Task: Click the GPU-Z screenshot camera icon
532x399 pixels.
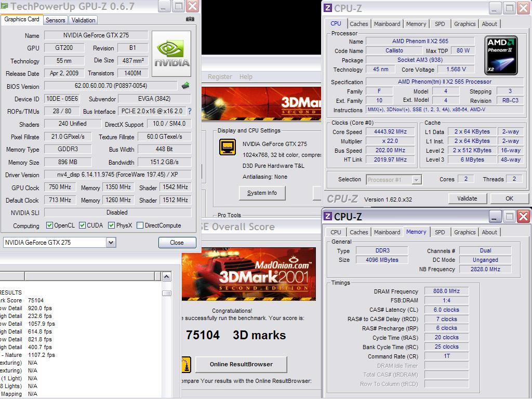Action: click(x=190, y=19)
